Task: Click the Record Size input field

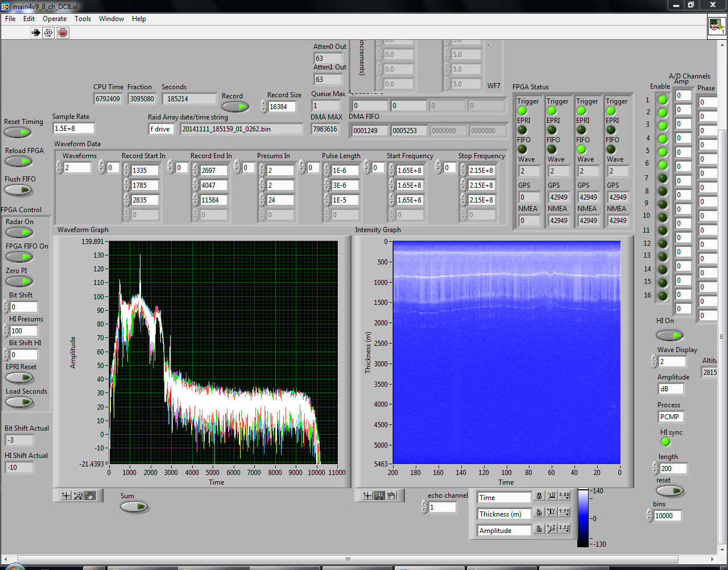Action: [x=282, y=107]
